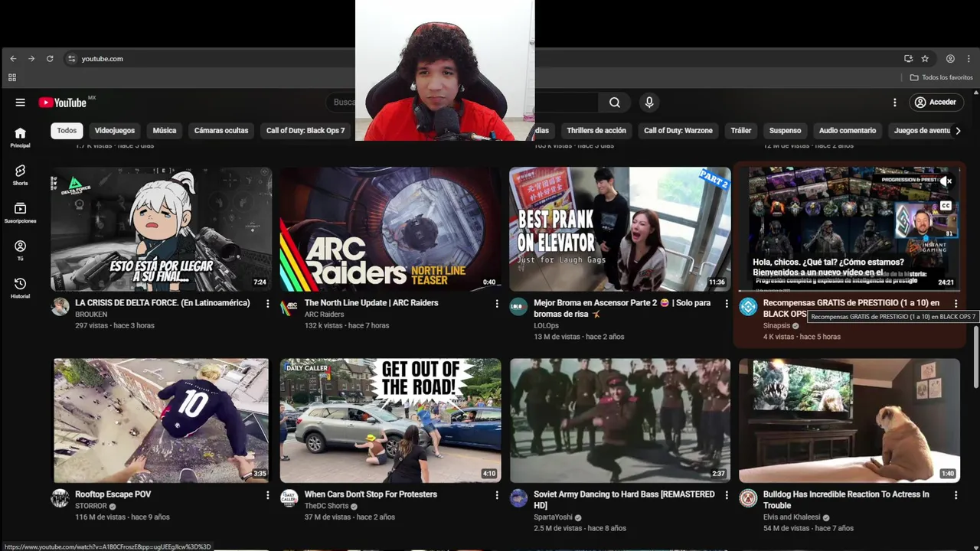Select Call of Duty: Warzone chip
This screenshot has height=551, width=980.
pyautogui.click(x=678, y=131)
